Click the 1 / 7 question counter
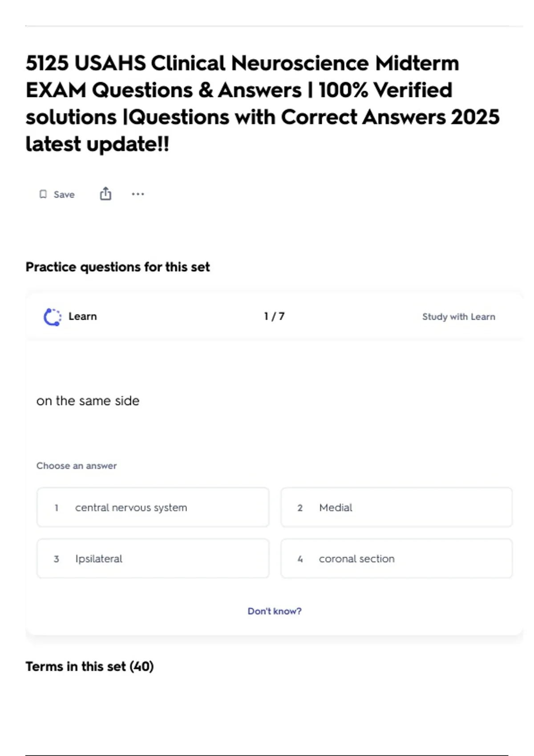 274,316
